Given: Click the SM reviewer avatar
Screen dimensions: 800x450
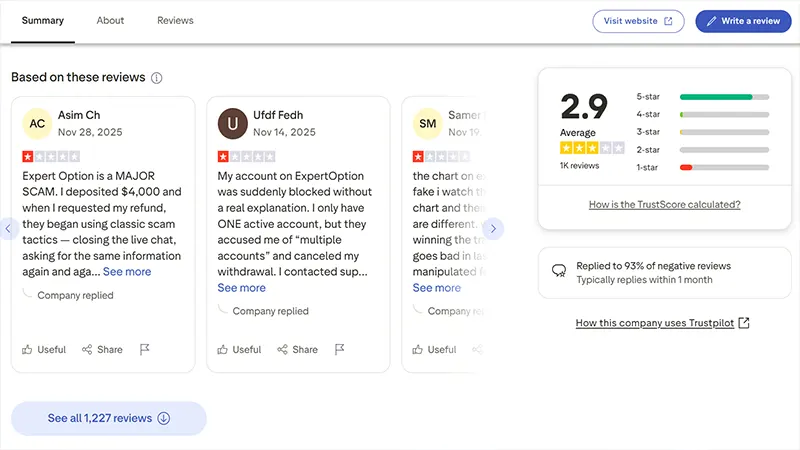Looking at the screenshot, I should point(428,123).
